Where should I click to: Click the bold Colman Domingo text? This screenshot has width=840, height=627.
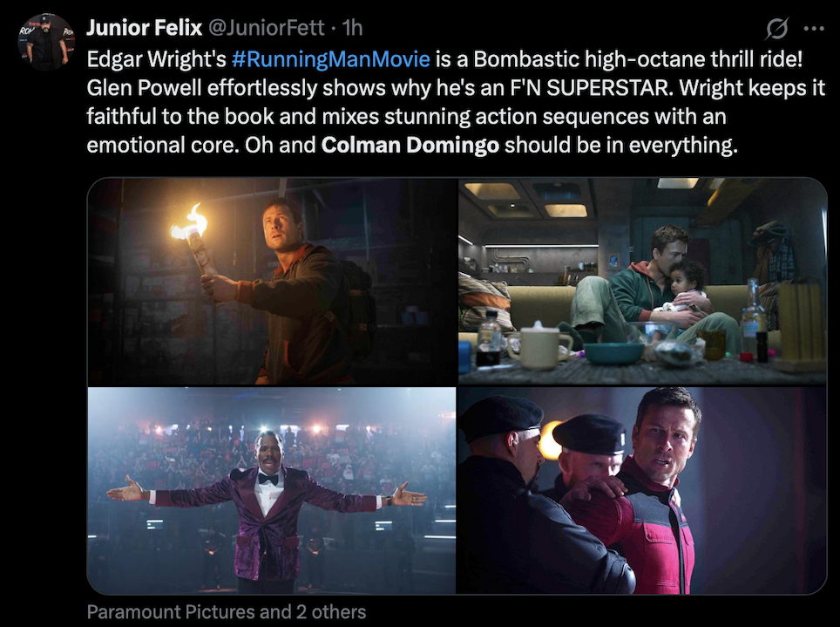tap(410, 145)
